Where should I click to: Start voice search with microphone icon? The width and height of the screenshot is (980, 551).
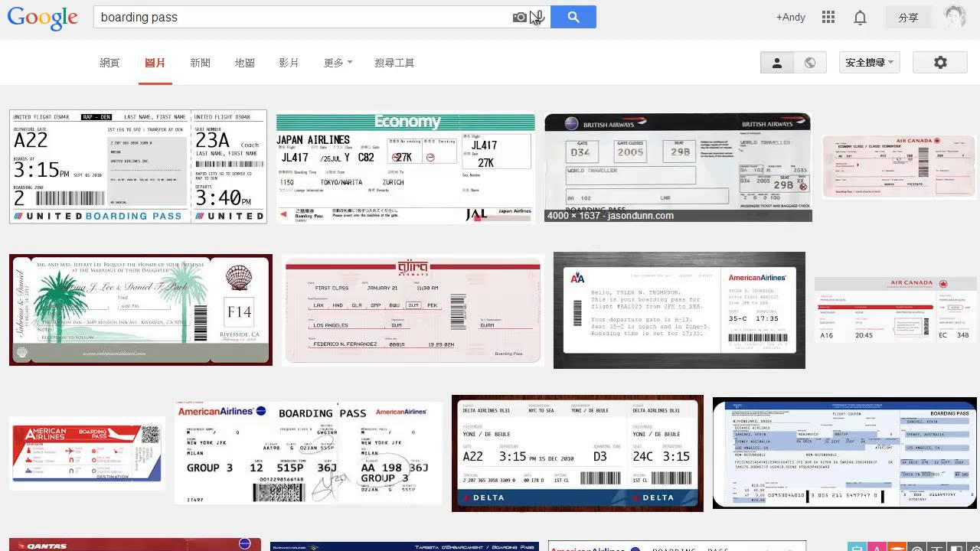[540, 17]
